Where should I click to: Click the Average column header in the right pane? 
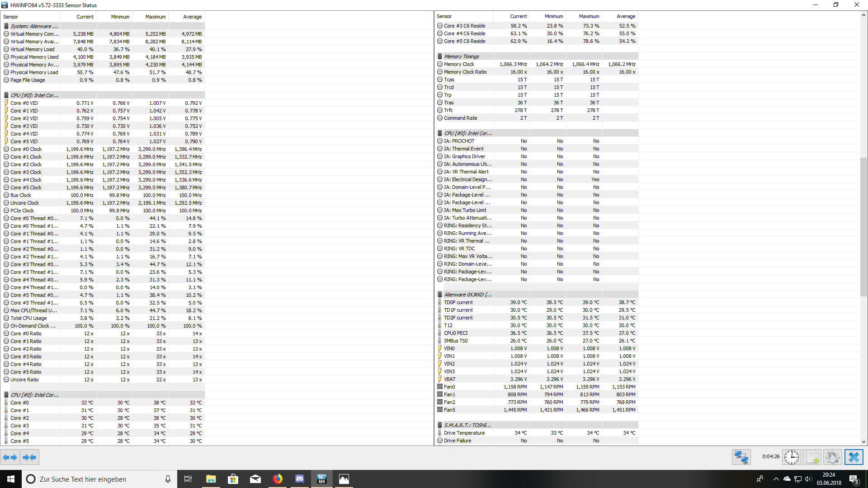pyautogui.click(x=625, y=16)
